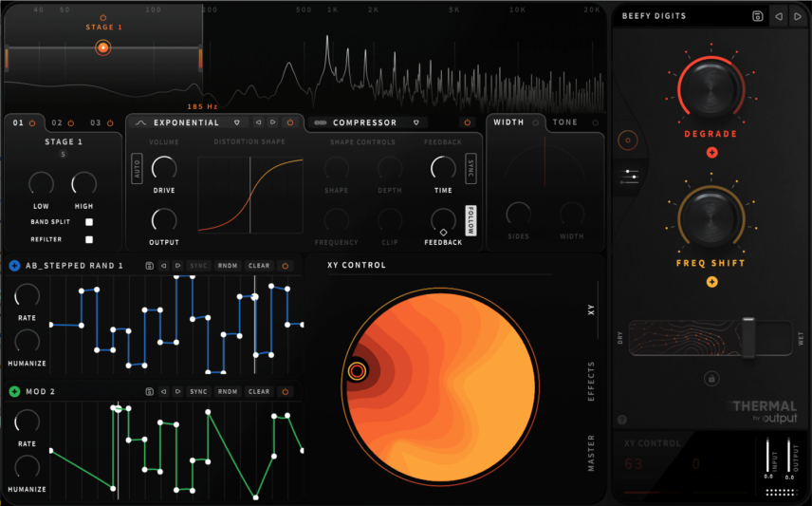Open the Width tab
The image size is (812, 506).
[x=508, y=122]
